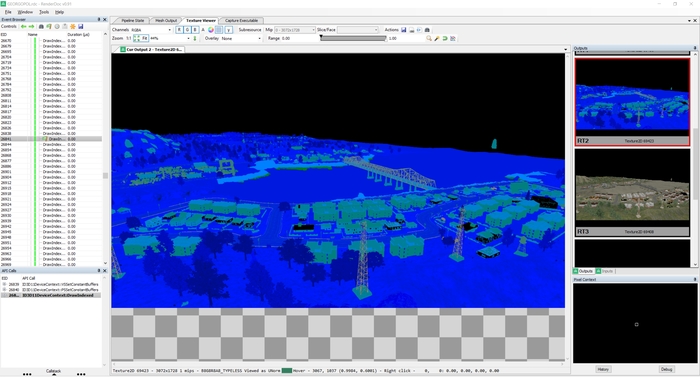Close the API Calls panel

pos(105,271)
